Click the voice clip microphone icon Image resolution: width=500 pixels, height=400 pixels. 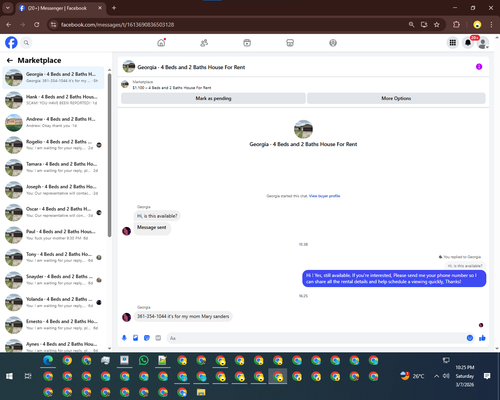click(x=124, y=338)
